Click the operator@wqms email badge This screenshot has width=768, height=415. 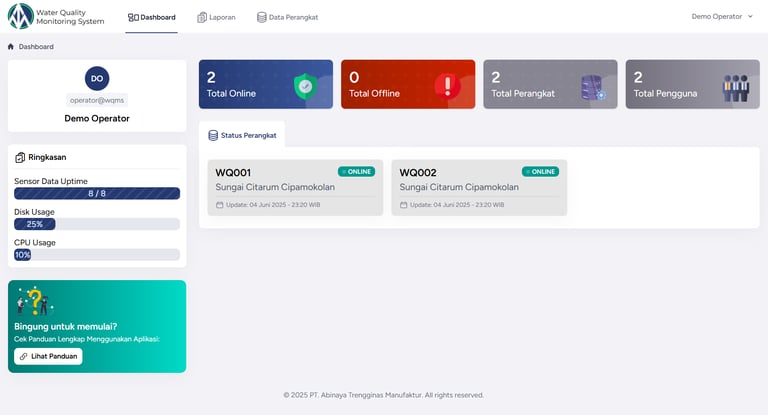pos(97,100)
